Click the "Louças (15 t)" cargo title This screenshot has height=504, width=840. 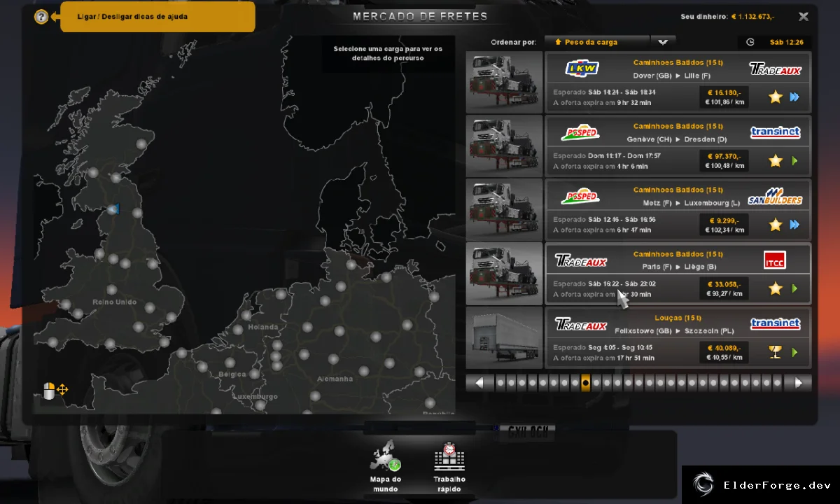(678, 318)
